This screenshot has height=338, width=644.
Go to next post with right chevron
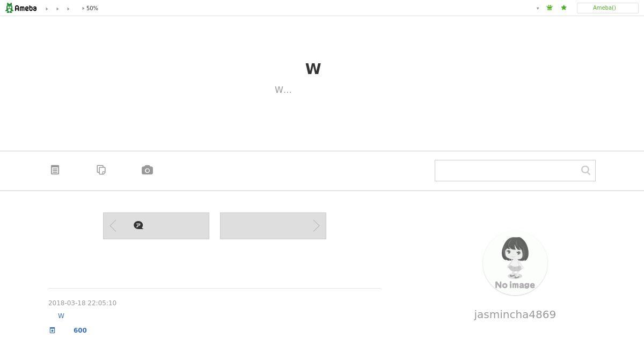[x=316, y=226]
